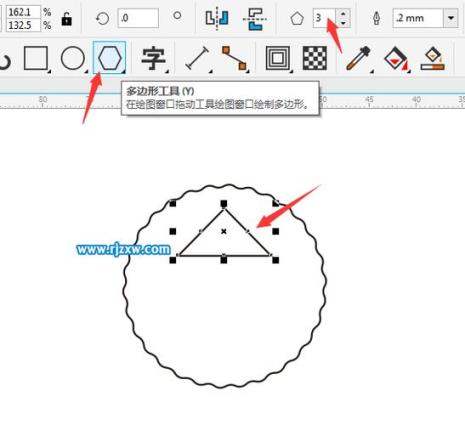465x425 pixels.
Task: Click the Mirror vertically button
Action: click(254, 19)
